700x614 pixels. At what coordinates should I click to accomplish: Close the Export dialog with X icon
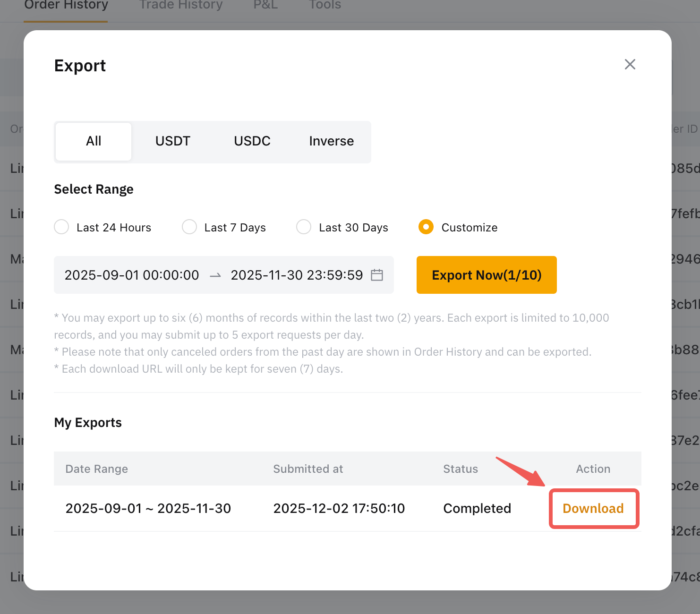click(630, 64)
